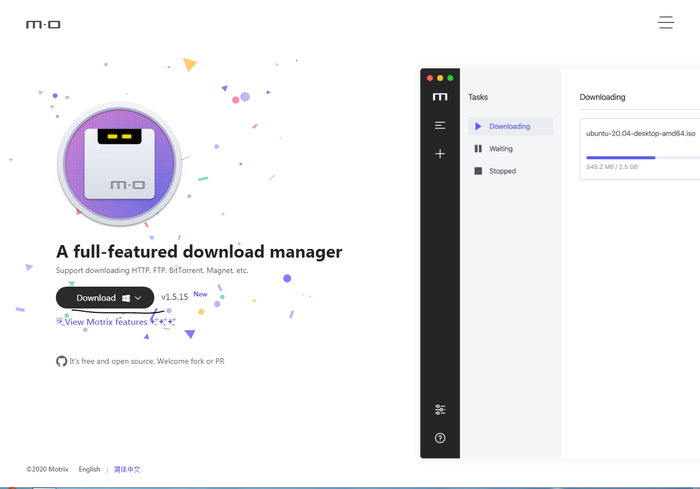
Task: Switch language to English
Action: 89,469
